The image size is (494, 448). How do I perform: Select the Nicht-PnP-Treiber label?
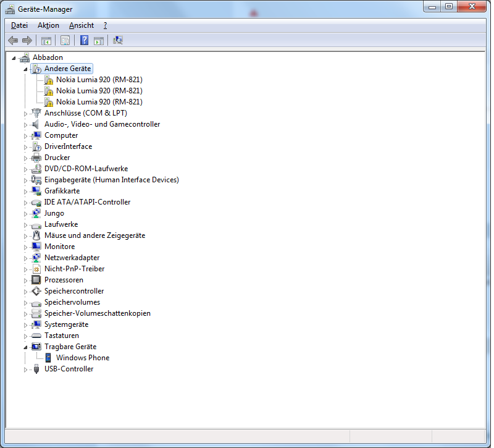74,269
